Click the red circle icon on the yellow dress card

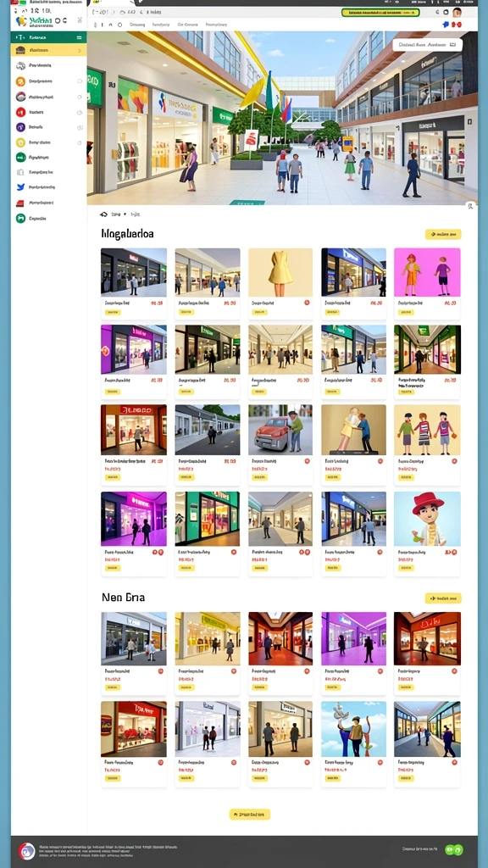307,303
